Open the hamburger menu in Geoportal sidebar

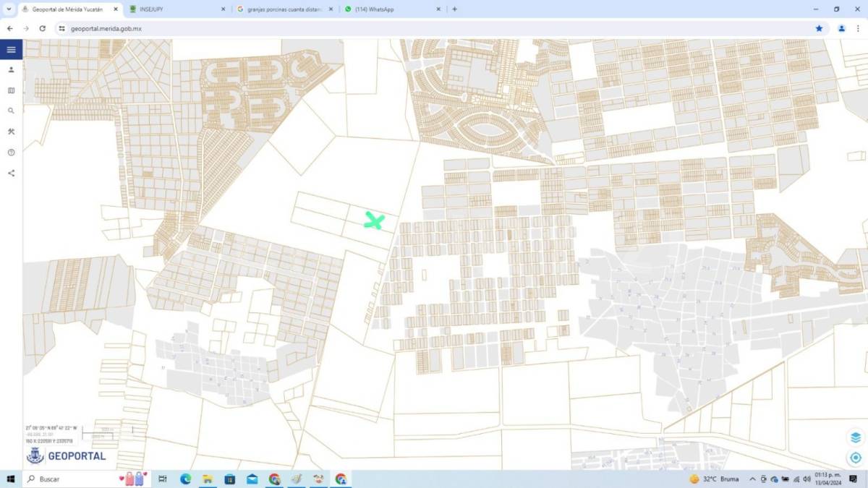point(11,50)
